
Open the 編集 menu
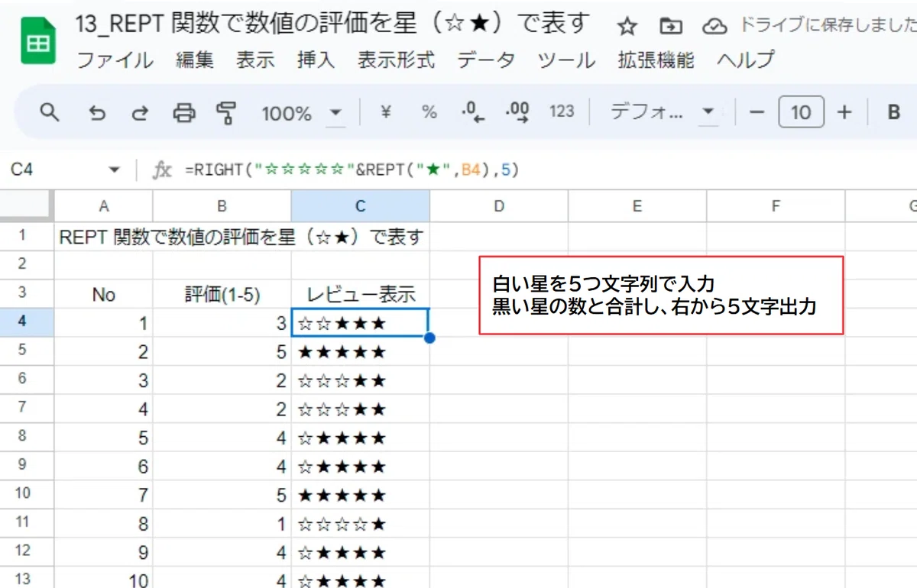pyautogui.click(x=195, y=60)
